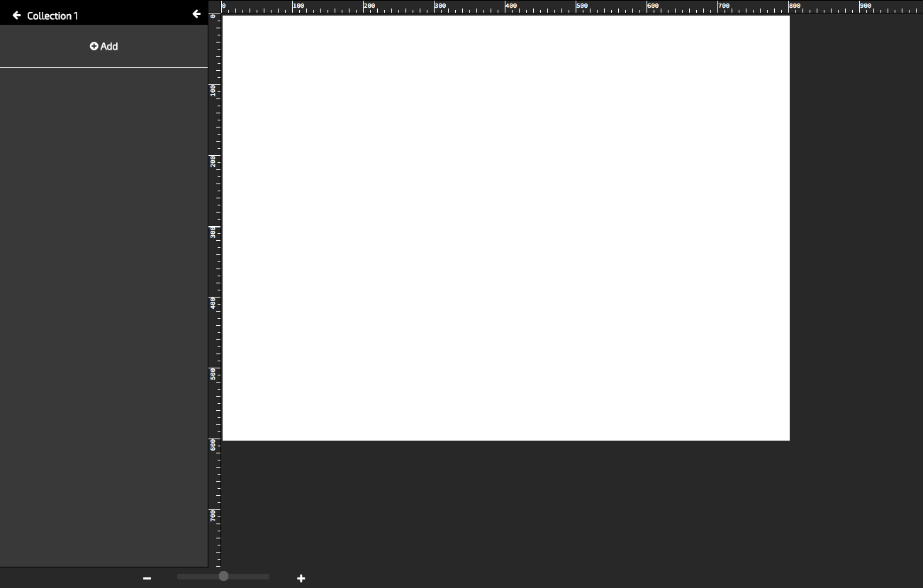923x588 pixels.
Task: Go back using arrow beside Collection 1
Action: click(17, 15)
